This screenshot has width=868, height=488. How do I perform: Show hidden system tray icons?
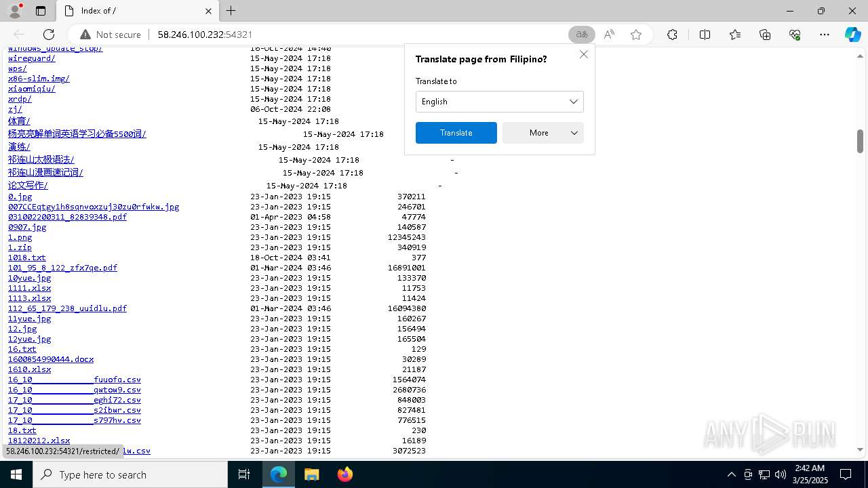tap(731, 474)
